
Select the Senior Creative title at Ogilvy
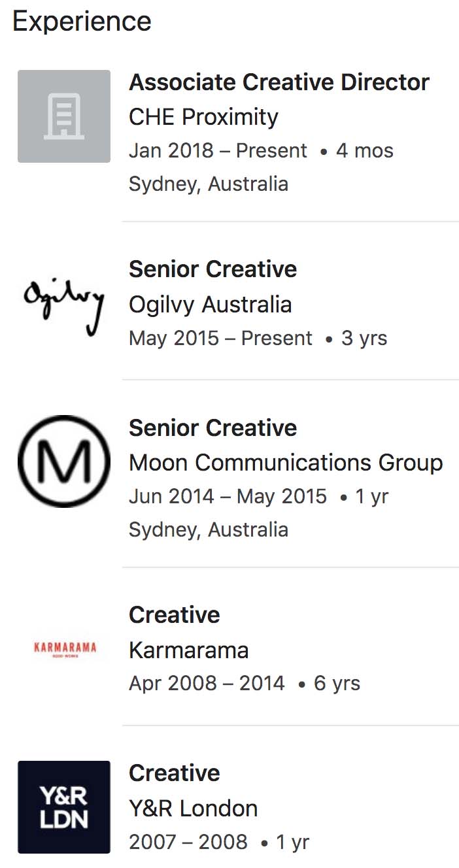tap(213, 269)
